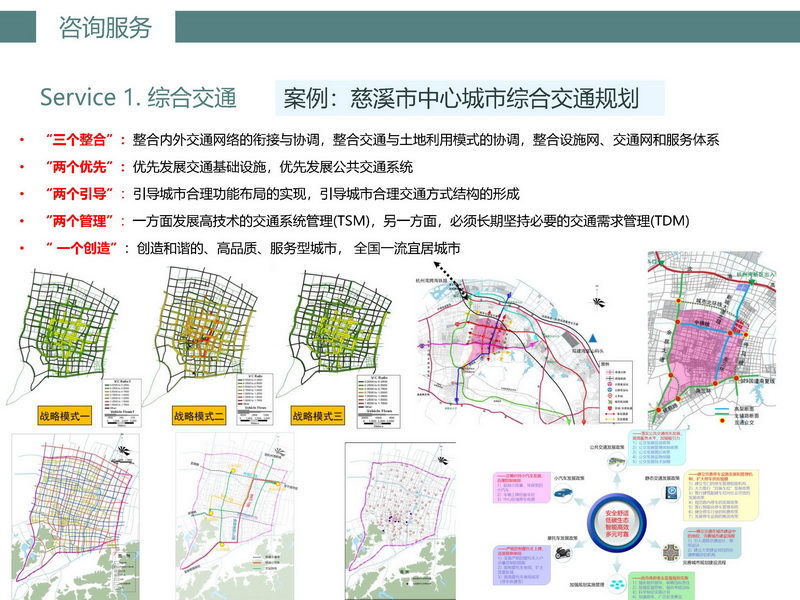
Task: Open the map with scattered dot facilities
Action: click(x=401, y=520)
